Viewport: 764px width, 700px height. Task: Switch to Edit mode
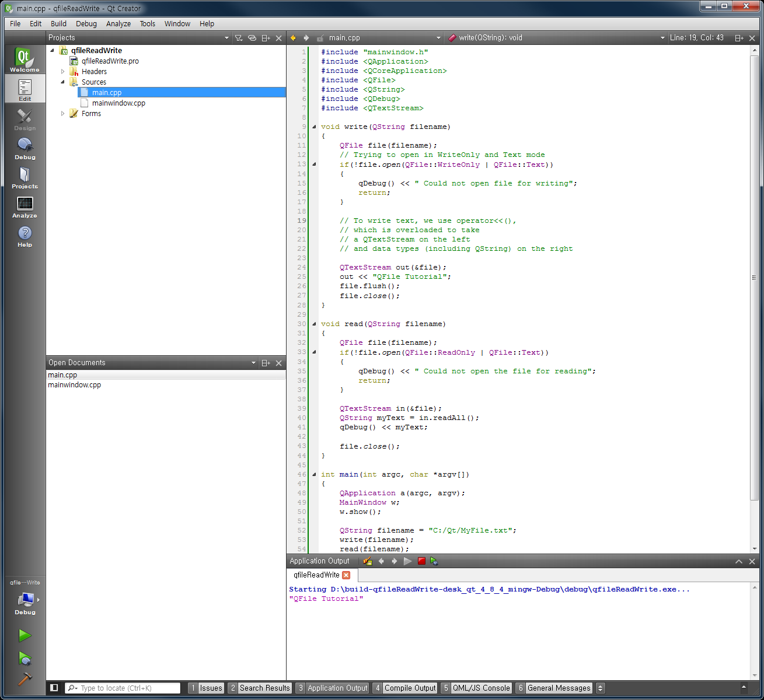coord(25,89)
